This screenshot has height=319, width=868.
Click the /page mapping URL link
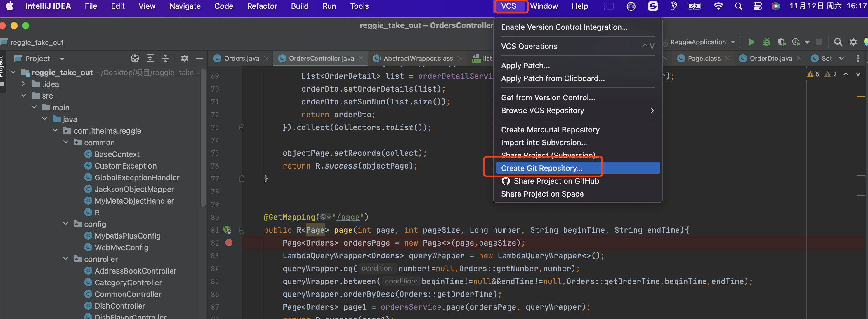pos(348,217)
